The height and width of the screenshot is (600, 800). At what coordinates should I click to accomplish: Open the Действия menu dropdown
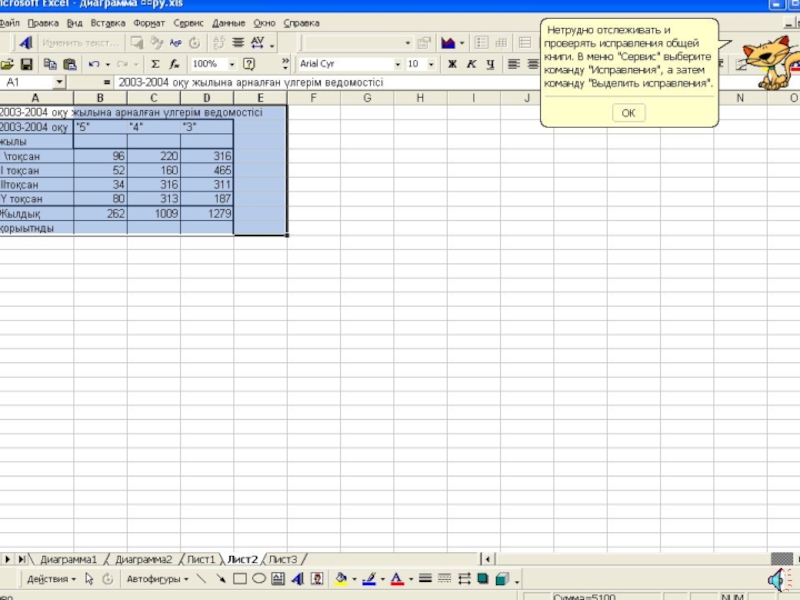tap(51, 579)
